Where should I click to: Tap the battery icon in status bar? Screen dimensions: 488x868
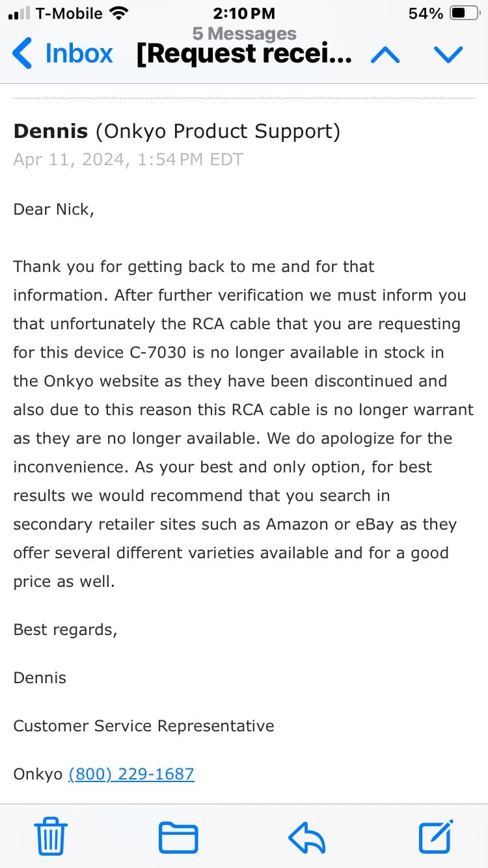coord(464,13)
